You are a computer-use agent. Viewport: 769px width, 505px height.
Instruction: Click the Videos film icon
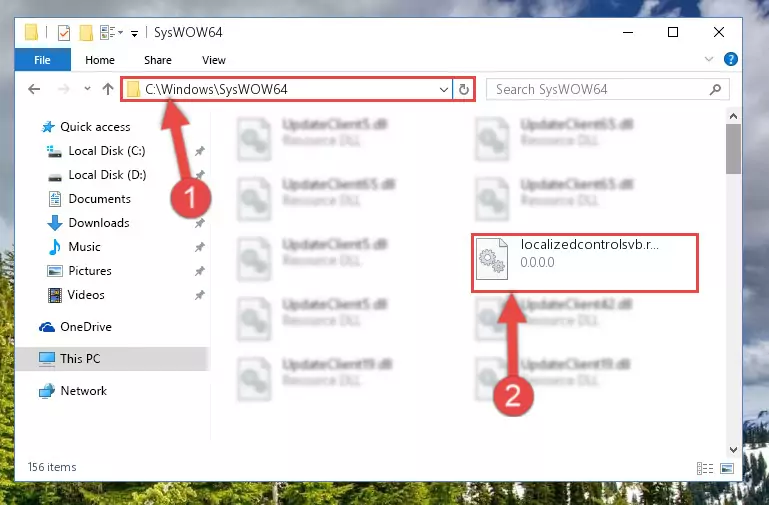[54, 295]
